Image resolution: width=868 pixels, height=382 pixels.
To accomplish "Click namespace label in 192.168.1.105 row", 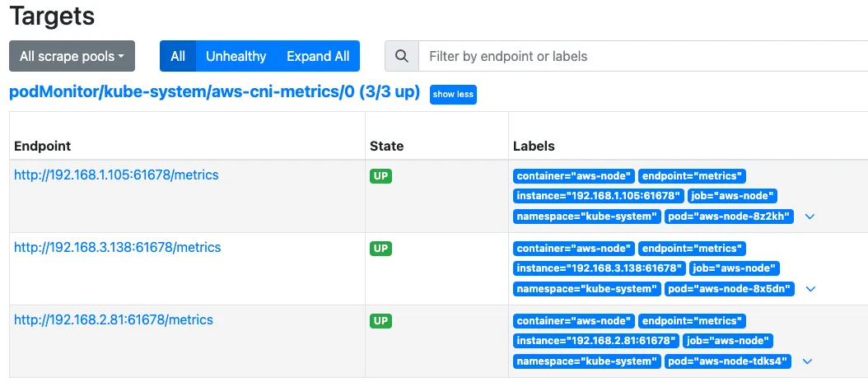I will click(587, 217).
